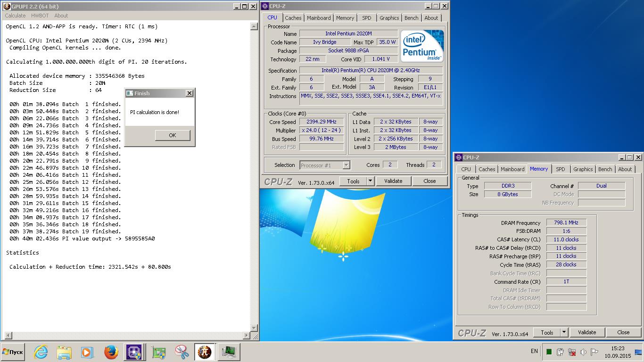
Task: Click Tools button in top CPU-Z
Action: coord(353,181)
